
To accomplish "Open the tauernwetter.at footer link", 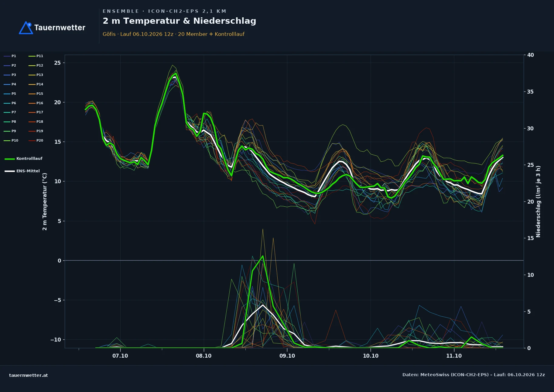I will tap(29, 375).
